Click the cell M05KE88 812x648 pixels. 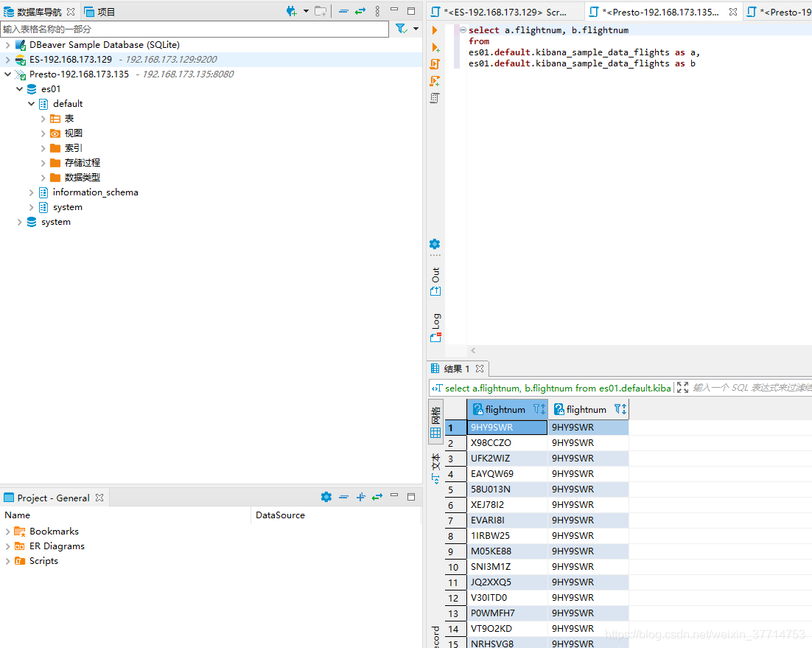(x=507, y=551)
